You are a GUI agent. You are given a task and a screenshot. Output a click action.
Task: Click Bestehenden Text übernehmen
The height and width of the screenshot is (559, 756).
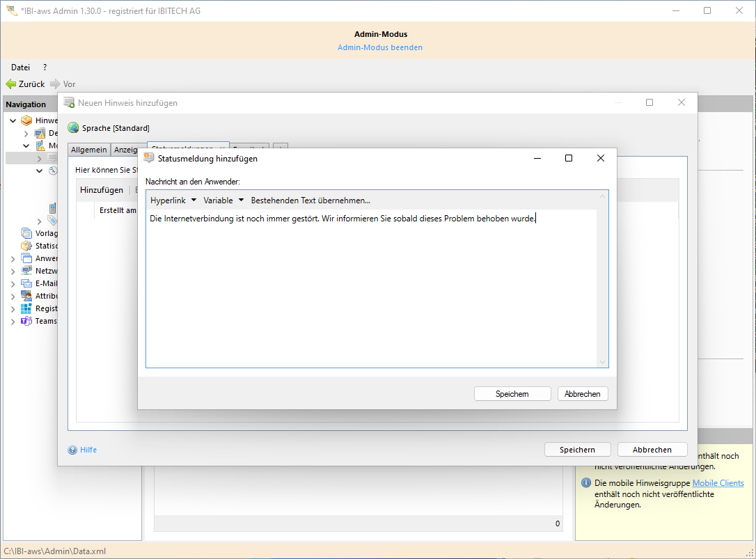(x=310, y=200)
